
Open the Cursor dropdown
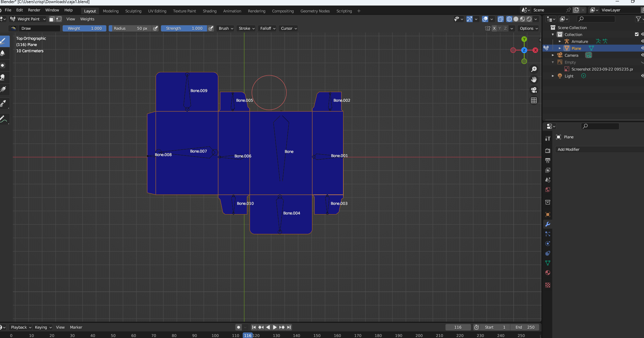pos(289,28)
